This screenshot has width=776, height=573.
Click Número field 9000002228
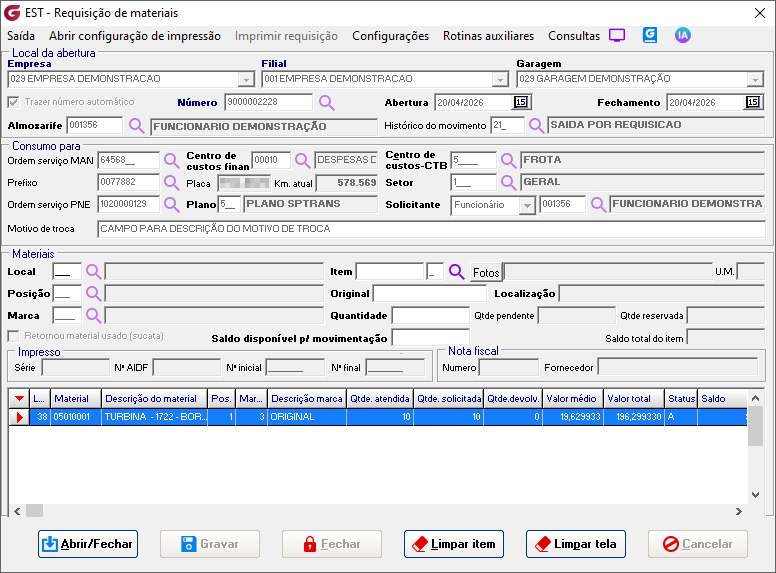tap(269, 102)
